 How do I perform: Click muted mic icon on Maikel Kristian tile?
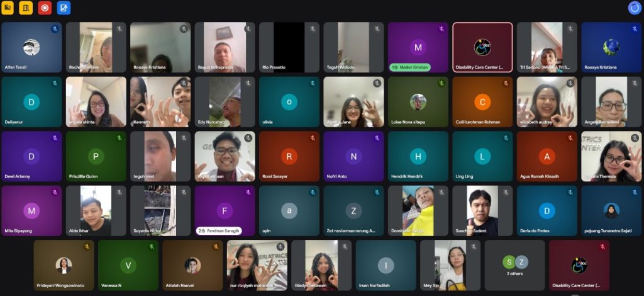(x=441, y=29)
